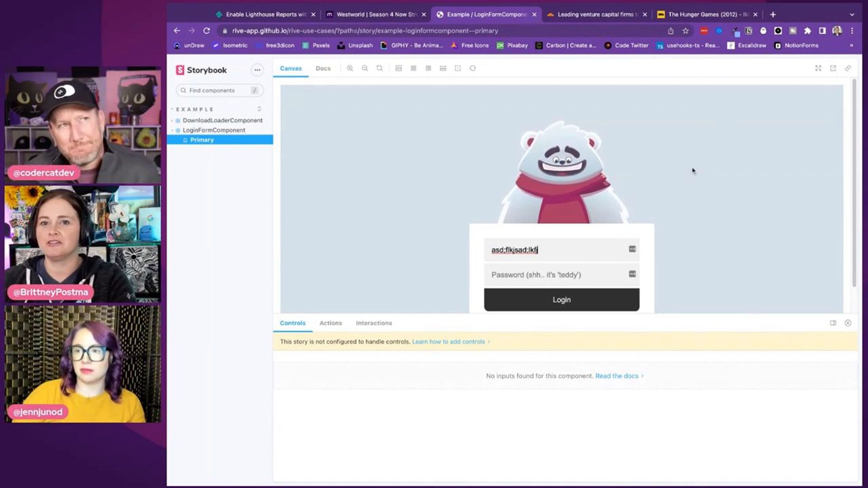Close the addons panel
868x488 pixels.
point(848,323)
